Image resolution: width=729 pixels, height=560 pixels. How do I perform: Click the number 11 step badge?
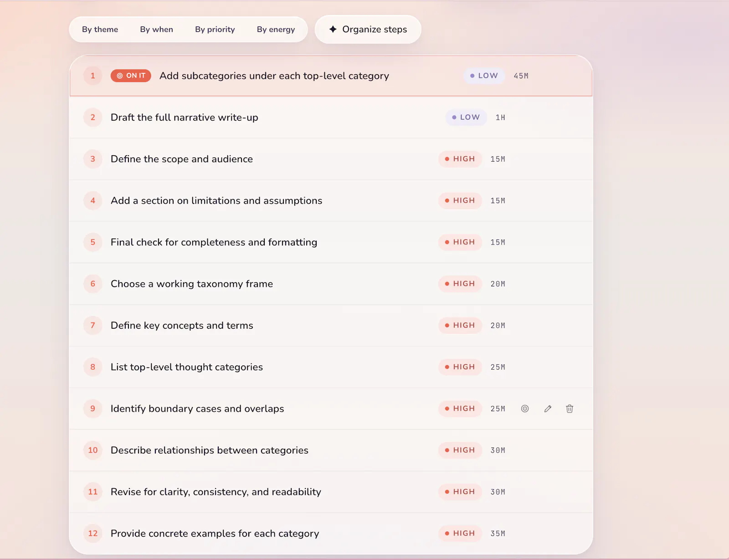[x=93, y=492]
